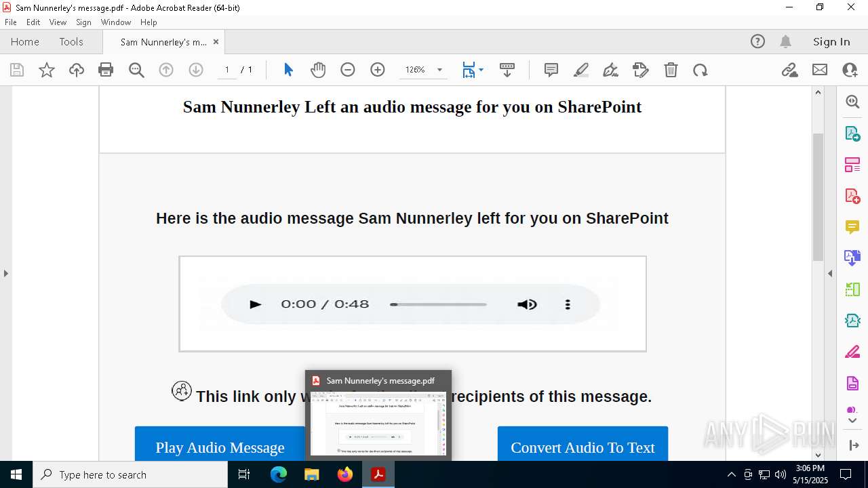Open the fit page options dropdown arrow
This screenshot has height=488, width=868.
pyautogui.click(x=481, y=70)
